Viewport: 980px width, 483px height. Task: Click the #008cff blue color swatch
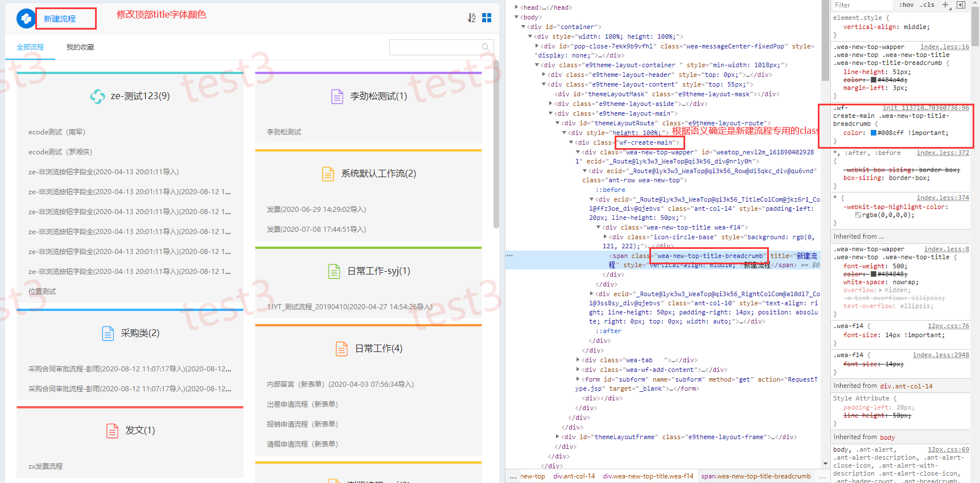pos(874,133)
